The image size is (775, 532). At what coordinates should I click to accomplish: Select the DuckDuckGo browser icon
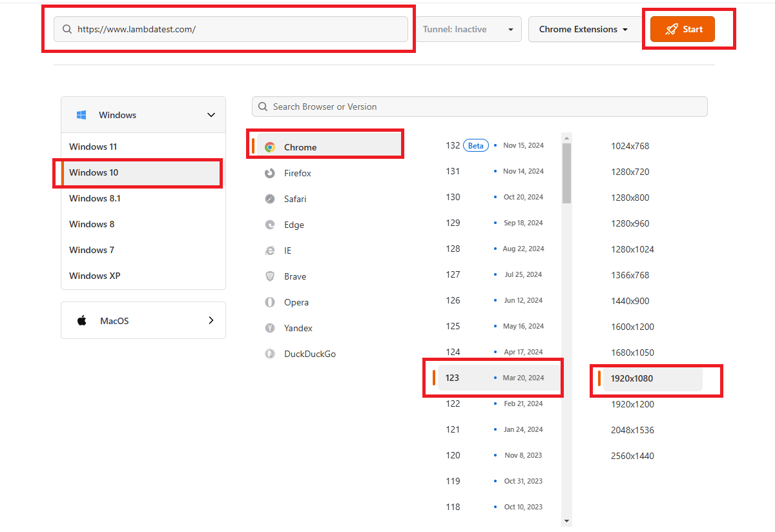point(270,354)
